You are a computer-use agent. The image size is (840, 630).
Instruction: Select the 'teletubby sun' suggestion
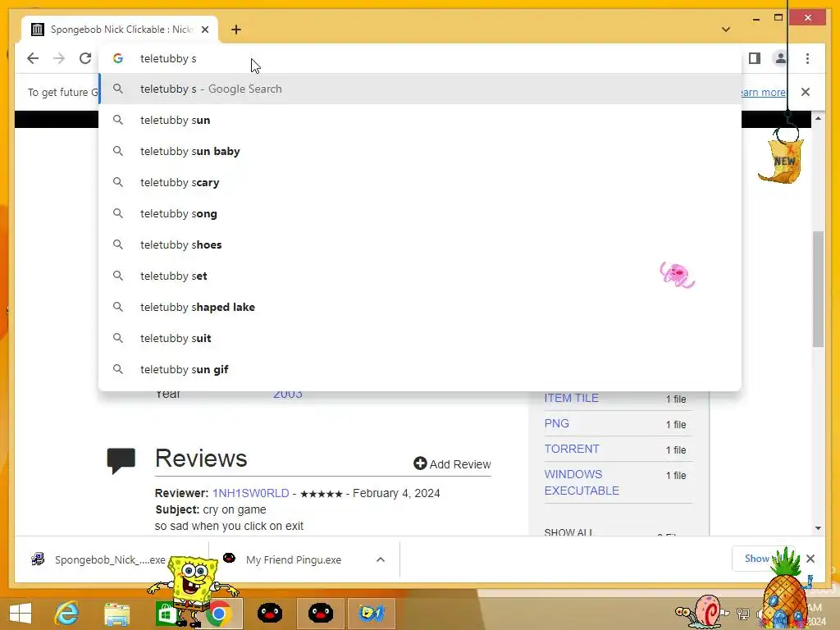pyautogui.click(x=420, y=120)
